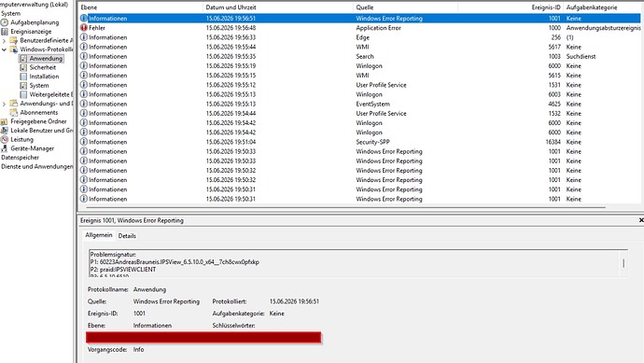Click the source cell 'Search'
This screenshot has width=644, height=363.
click(x=365, y=56)
